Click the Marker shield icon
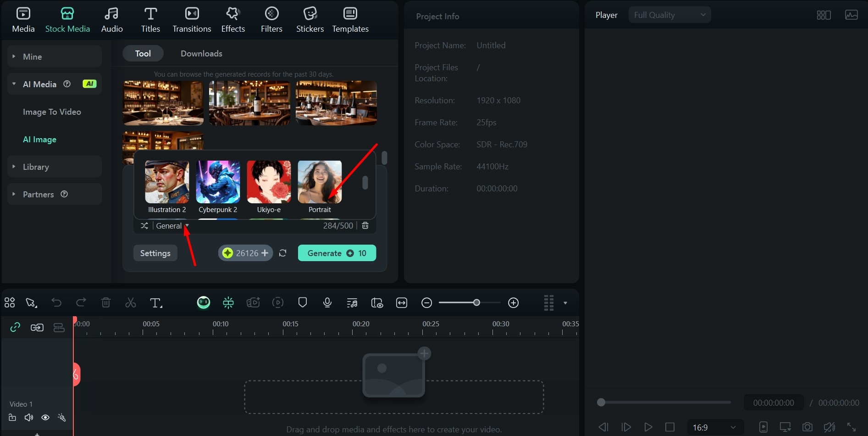 pyautogui.click(x=303, y=302)
